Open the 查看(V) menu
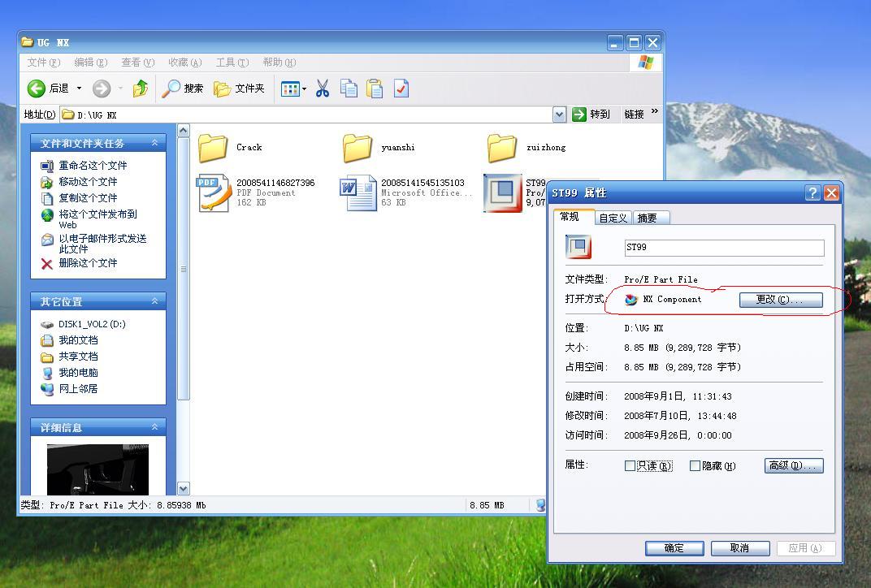 (138, 63)
